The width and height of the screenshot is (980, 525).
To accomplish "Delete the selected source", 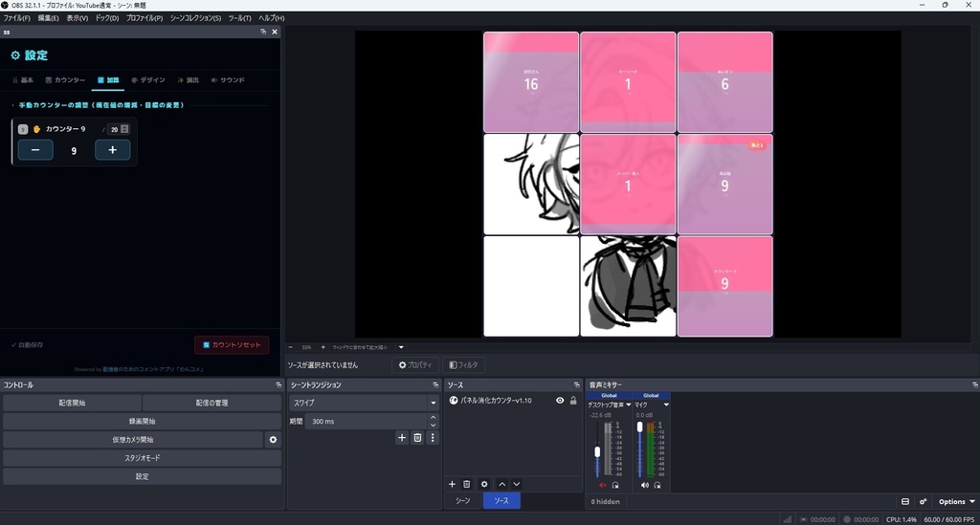I will click(466, 484).
